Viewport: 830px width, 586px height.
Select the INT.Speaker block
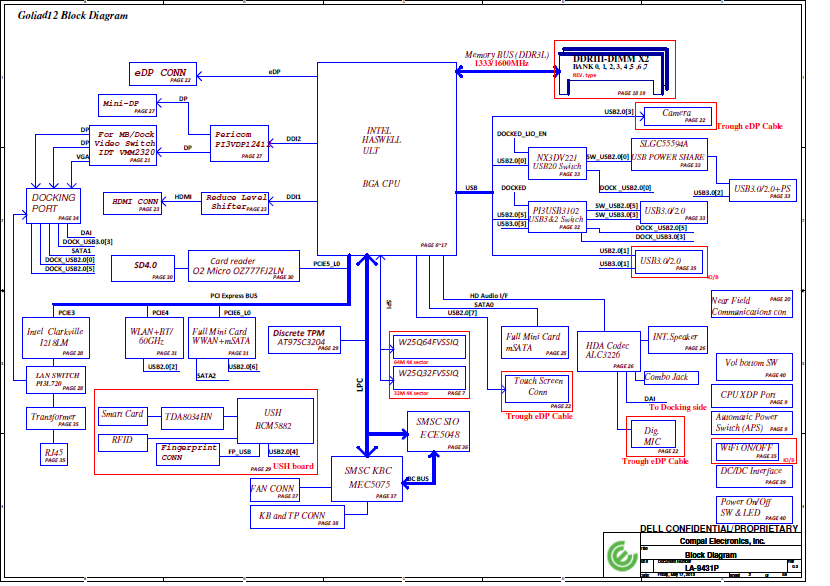click(x=678, y=340)
